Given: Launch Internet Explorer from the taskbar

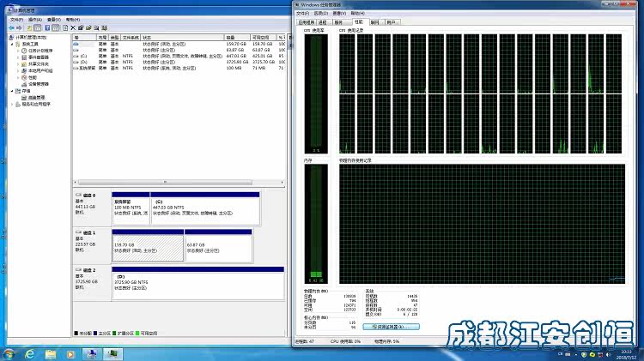Looking at the screenshot, I should (29, 354).
